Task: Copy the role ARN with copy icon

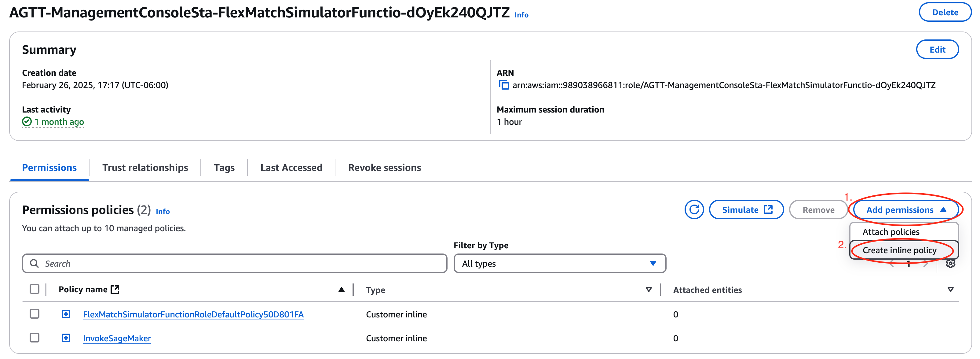Action: coord(504,85)
